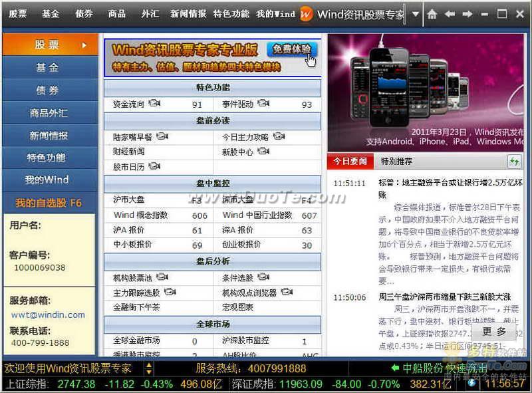Click the orange Wind logo icon
The height and width of the screenshot is (393, 532).
tap(306, 14)
